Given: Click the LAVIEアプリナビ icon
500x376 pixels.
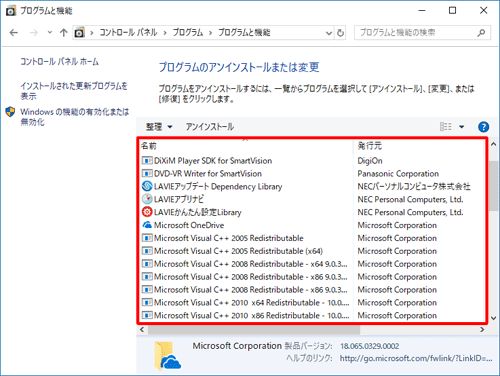Looking at the screenshot, I should point(147,199).
